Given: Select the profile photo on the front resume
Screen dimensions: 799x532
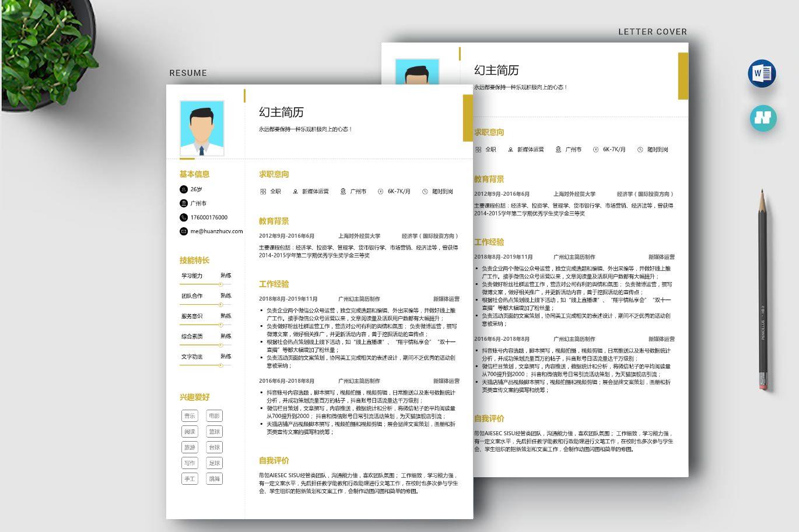Looking at the screenshot, I should tap(202, 128).
